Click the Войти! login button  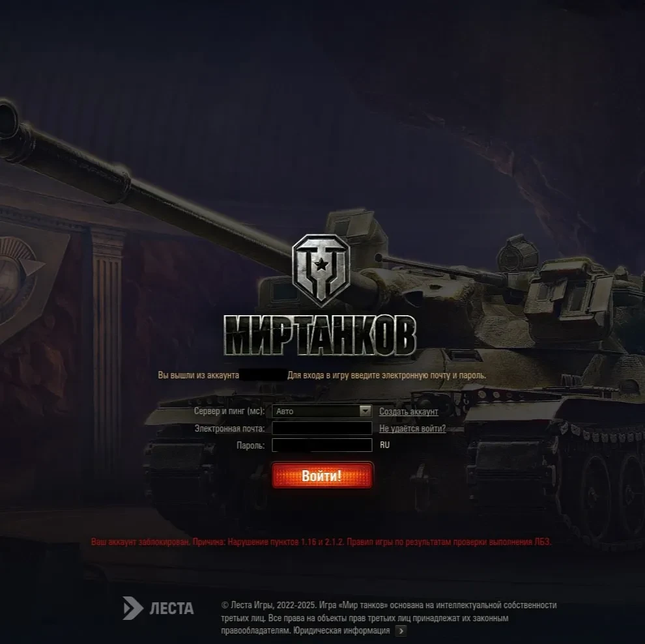tap(322, 475)
